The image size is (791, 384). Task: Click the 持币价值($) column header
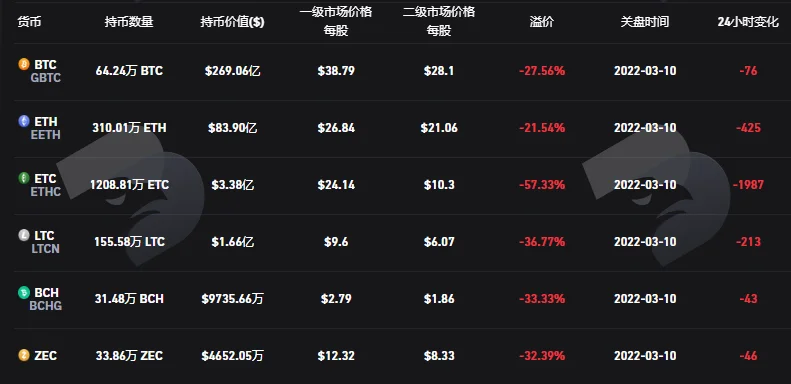point(232,22)
